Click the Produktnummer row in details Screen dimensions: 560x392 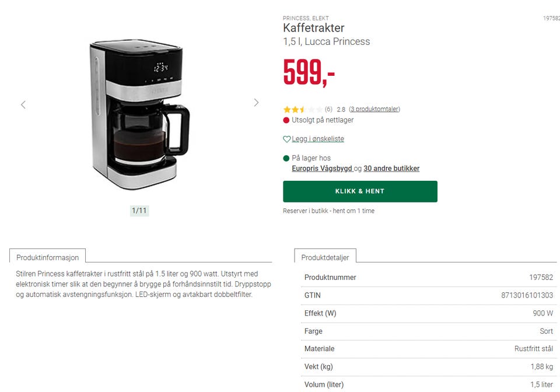[x=429, y=278]
